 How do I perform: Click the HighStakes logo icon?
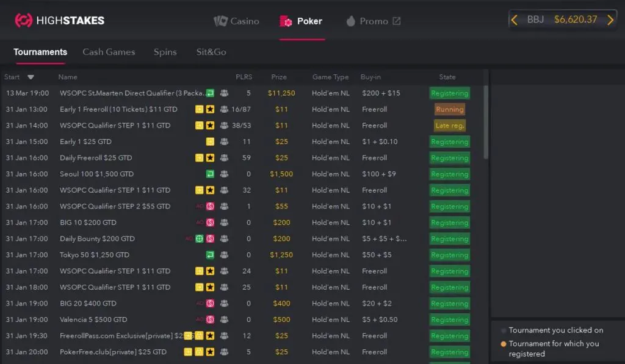tap(24, 20)
